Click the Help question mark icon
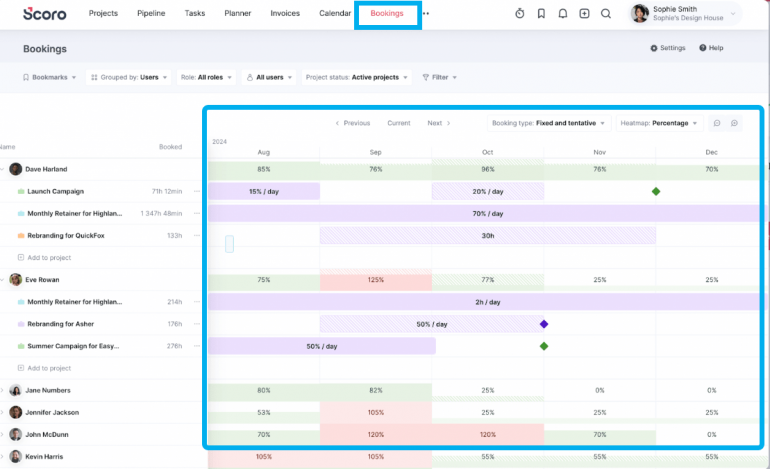The height and width of the screenshot is (469, 770). point(711,48)
